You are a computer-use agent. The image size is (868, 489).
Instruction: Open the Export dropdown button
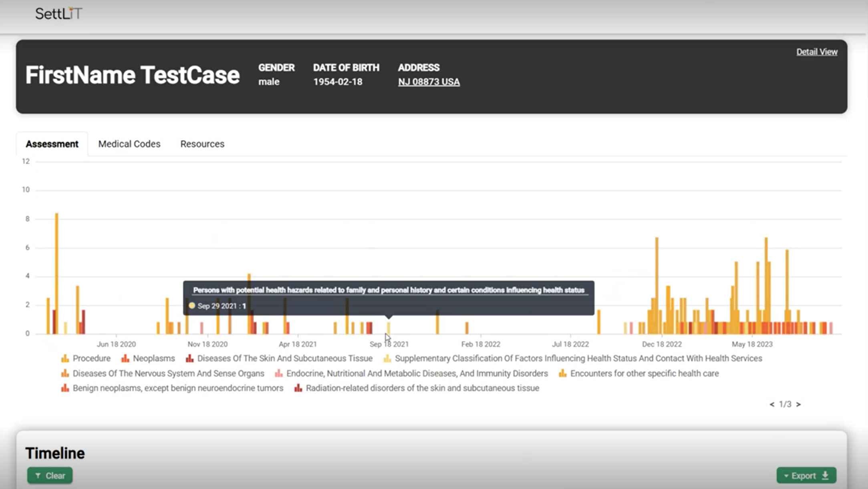(x=806, y=475)
